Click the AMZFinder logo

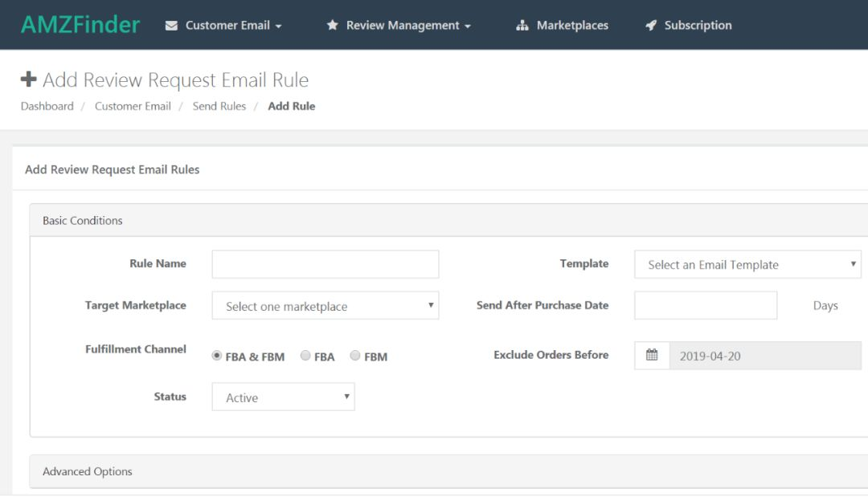point(80,25)
